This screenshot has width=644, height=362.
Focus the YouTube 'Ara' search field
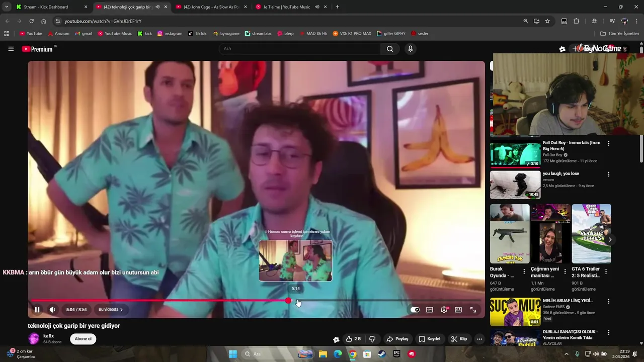299,49
